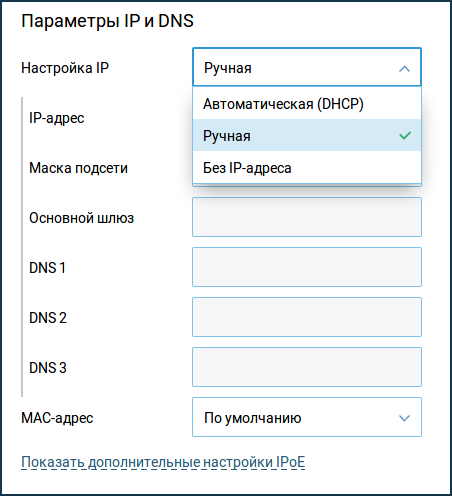Select the Автоматическая (DHCP) option
The image size is (452, 496).
(307, 104)
